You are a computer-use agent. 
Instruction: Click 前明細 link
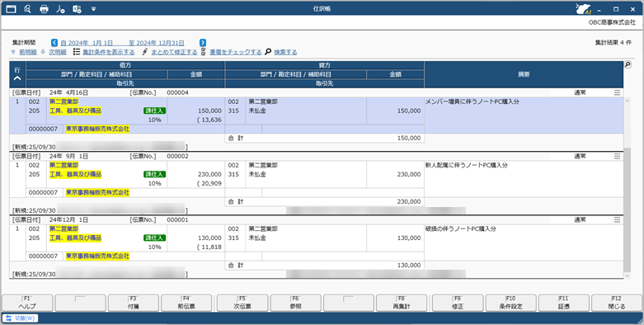tap(28, 52)
